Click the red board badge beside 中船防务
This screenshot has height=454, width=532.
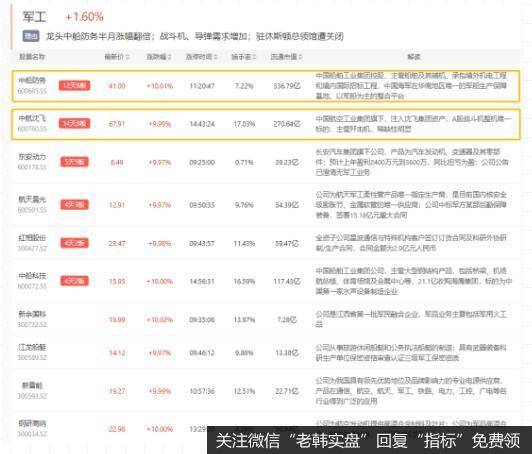tap(74, 85)
